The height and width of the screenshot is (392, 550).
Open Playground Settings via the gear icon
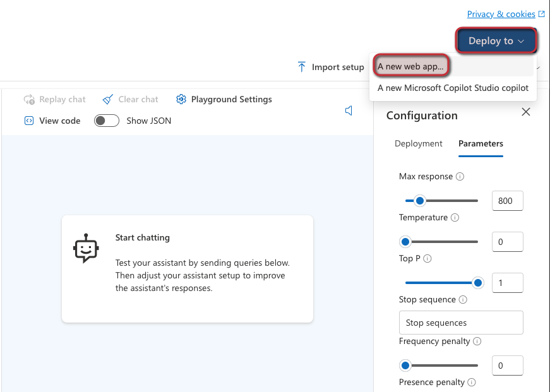tap(181, 99)
